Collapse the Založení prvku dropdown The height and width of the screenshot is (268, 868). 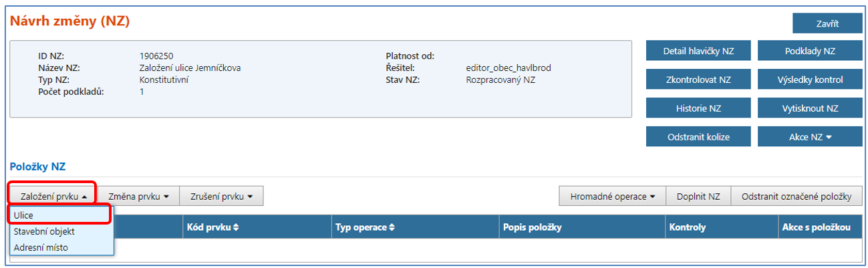[51, 196]
